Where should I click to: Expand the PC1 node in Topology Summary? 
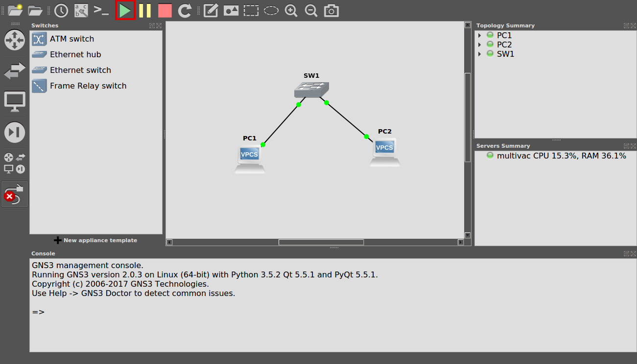(x=480, y=35)
